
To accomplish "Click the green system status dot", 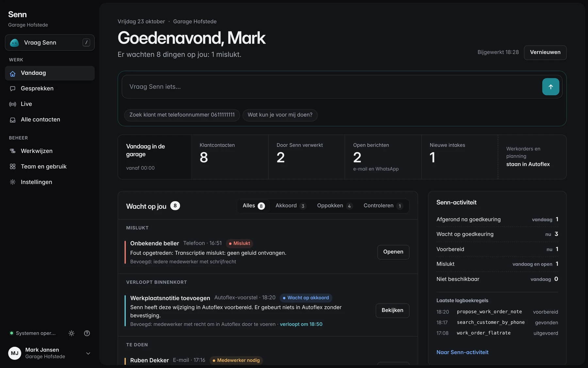I will point(12,333).
